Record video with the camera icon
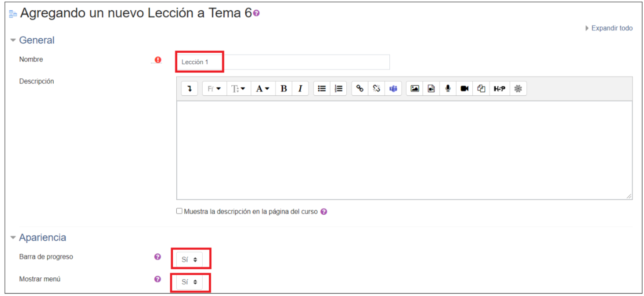 point(464,88)
